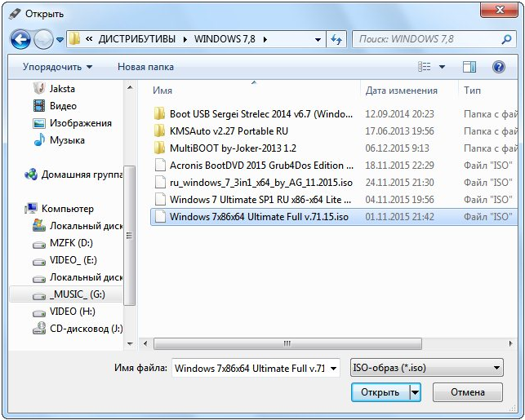Image resolution: width=525 pixels, height=420 pixels.
Task: Select ДИСТРИБУТИВЫ in the address path
Action: pyautogui.click(x=136, y=39)
